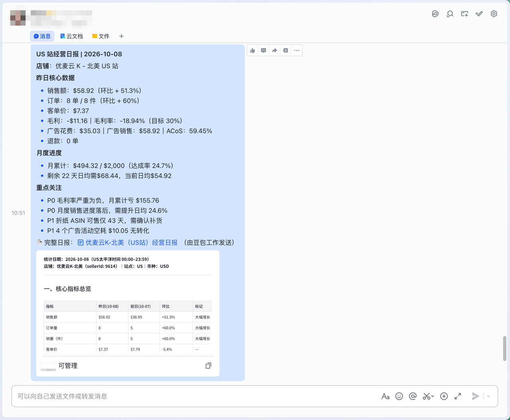The height and width of the screenshot is (420, 510).
Task: Click the tag-shaped icon beside the forward arrow
Action: point(285,51)
